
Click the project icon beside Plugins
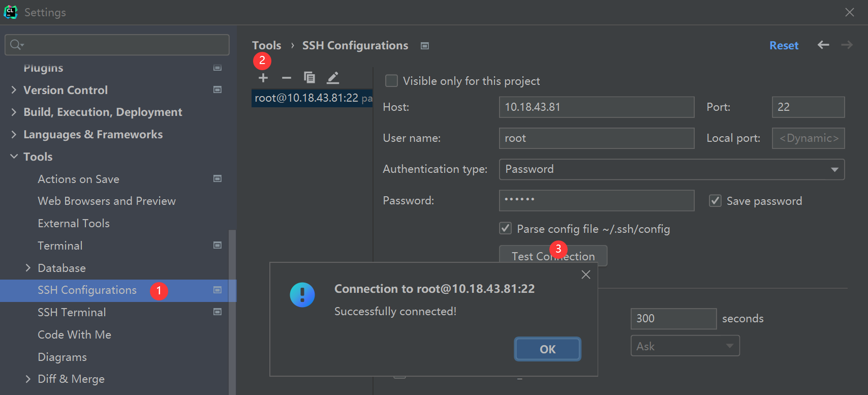(x=218, y=68)
